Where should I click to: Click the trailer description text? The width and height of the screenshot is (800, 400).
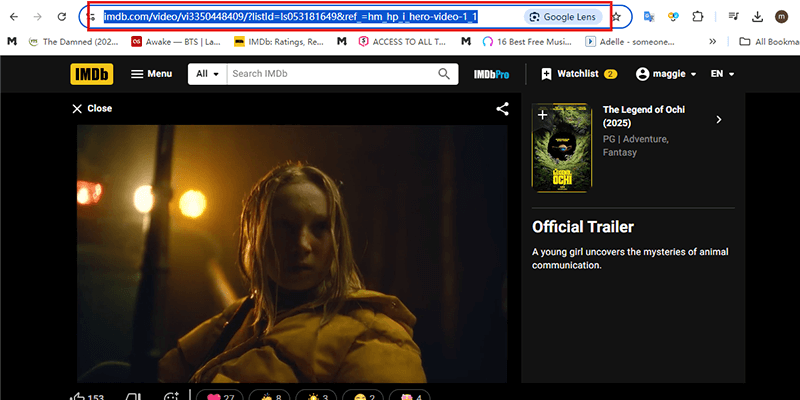(630, 259)
